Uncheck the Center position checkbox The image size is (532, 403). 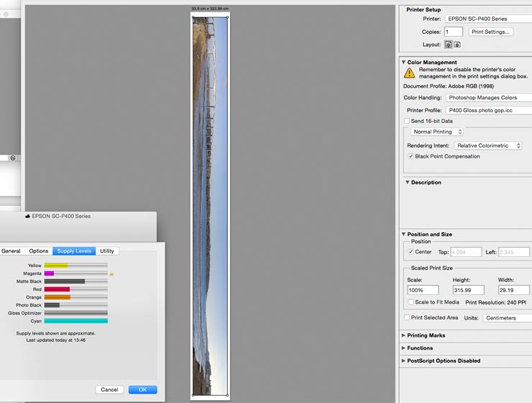[x=411, y=252]
